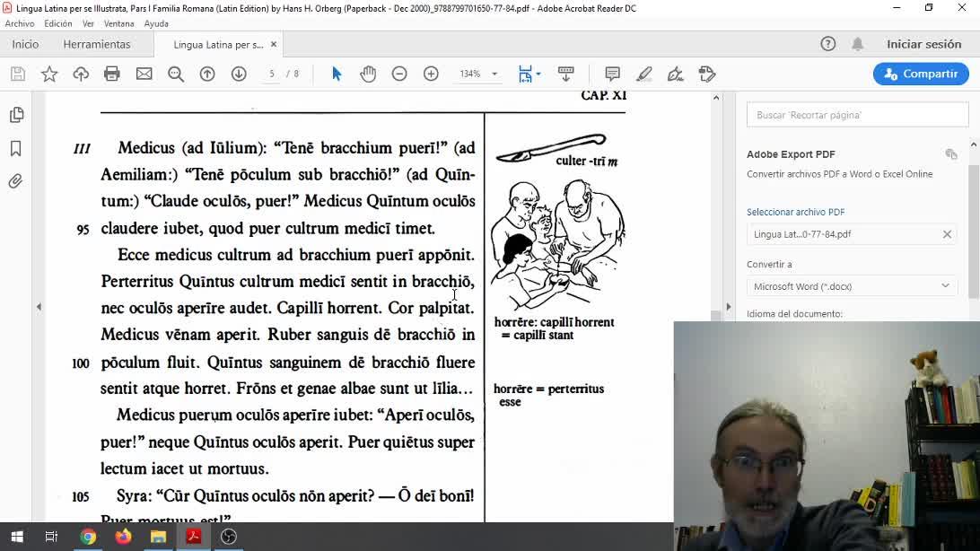The width and height of the screenshot is (980, 551).
Task: Open OBS Studio from the taskbar
Action: (229, 537)
